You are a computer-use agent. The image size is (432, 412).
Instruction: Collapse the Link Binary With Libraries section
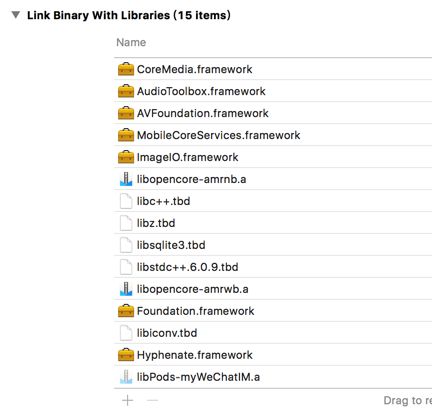[x=16, y=15]
